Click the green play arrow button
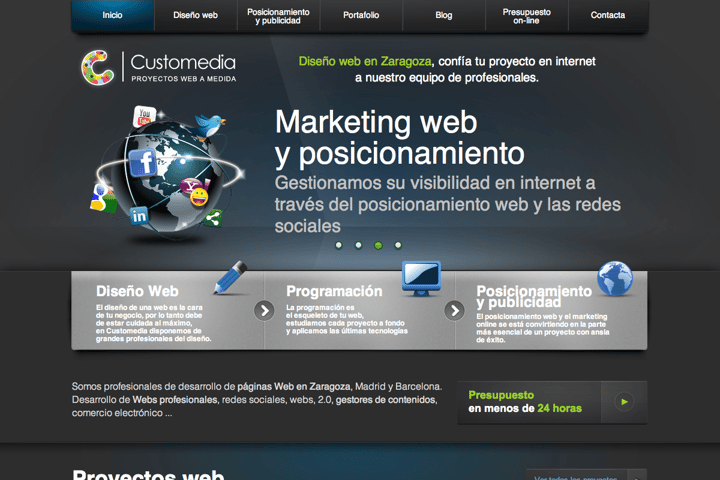 pyautogui.click(x=624, y=402)
